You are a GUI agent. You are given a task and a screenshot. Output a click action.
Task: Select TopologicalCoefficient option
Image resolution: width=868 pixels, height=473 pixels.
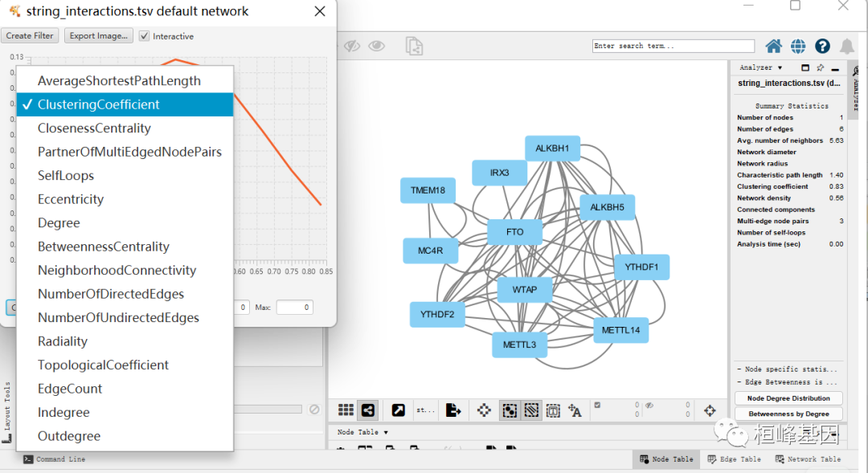tap(125, 365)
